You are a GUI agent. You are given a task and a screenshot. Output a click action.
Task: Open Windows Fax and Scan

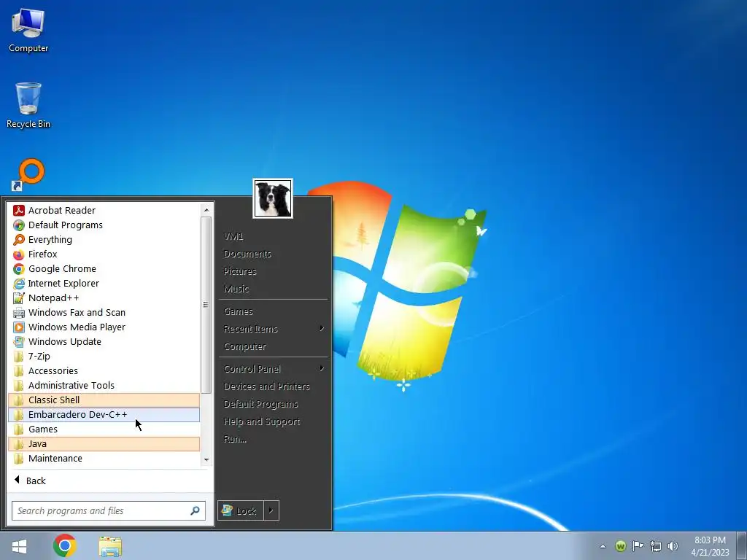(104, 312)
